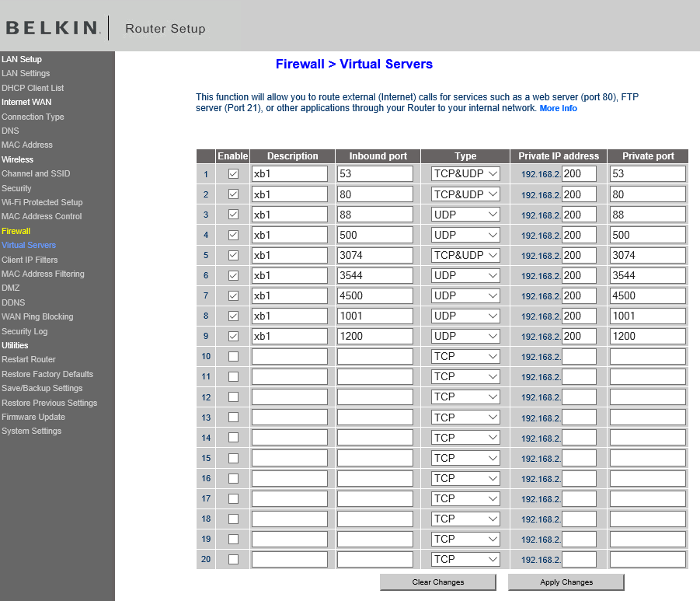Viewport: 700px width, 601px height.
Task: Click the Clear Changes button
Action: [437, 582]
